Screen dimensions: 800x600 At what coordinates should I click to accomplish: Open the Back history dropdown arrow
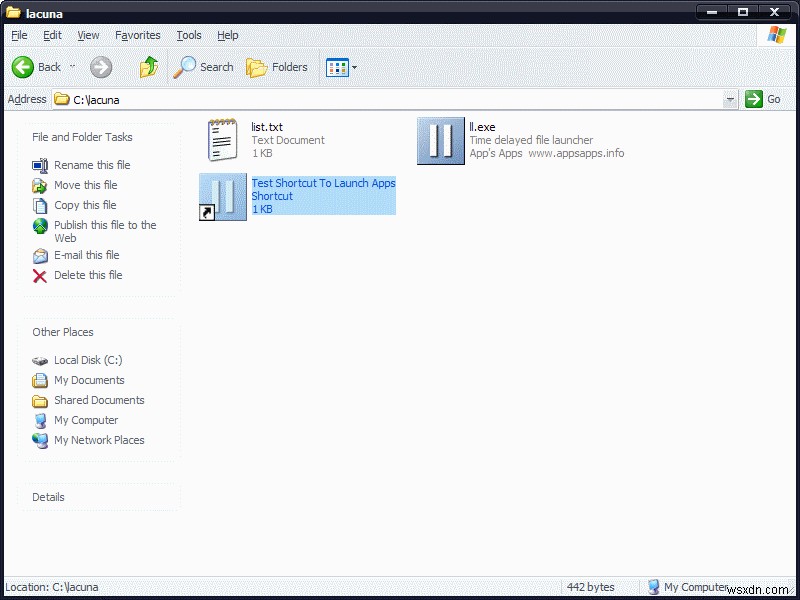72,66
